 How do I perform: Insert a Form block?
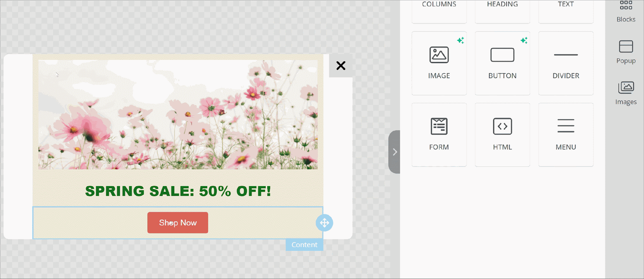point(439,135)
